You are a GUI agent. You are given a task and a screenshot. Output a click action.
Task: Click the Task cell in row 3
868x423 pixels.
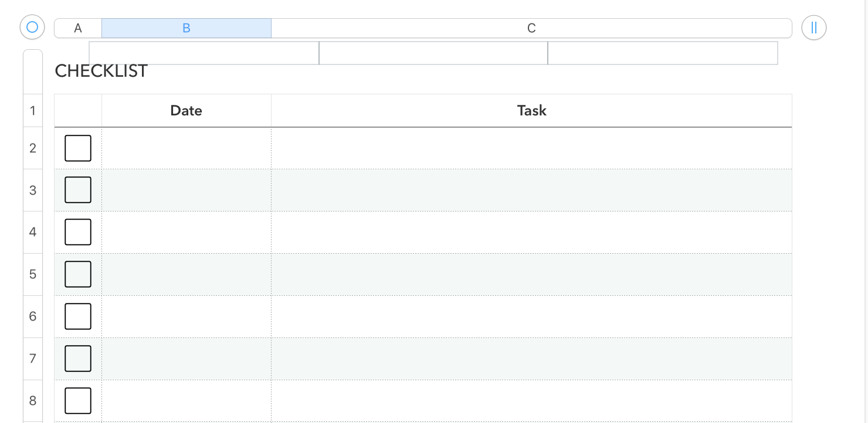click(x=531, y=190)
